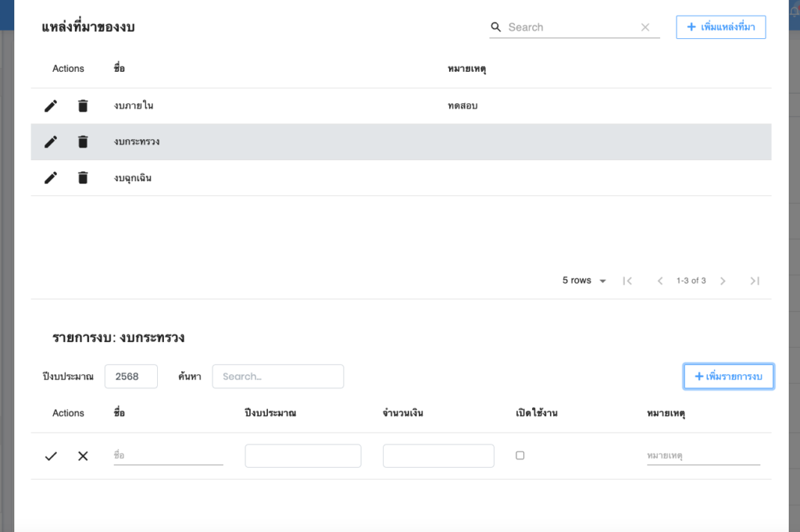Delete the งบฉุกเฉิน row with trash icon
Viewport: 800px width, 532px height.
(x=83, y=177)
